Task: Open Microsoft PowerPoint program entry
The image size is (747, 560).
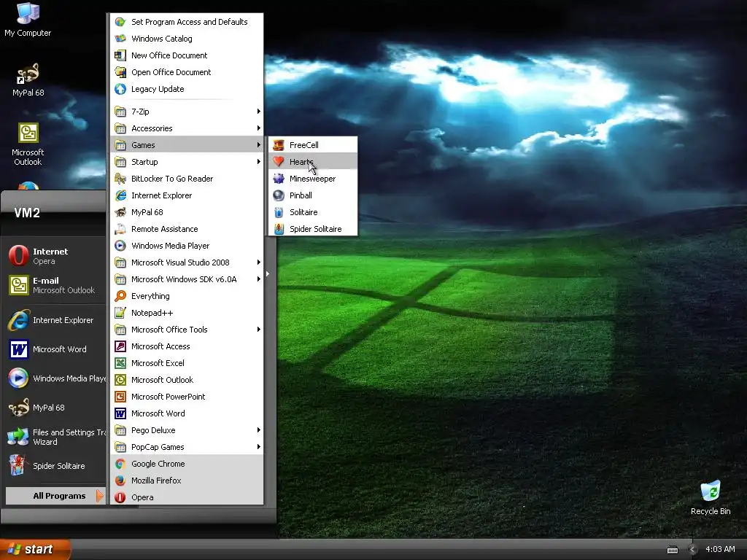Action: [187, 397]
